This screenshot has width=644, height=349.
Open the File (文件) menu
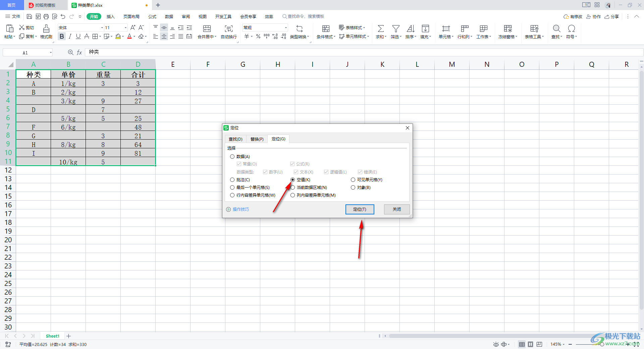13,16
